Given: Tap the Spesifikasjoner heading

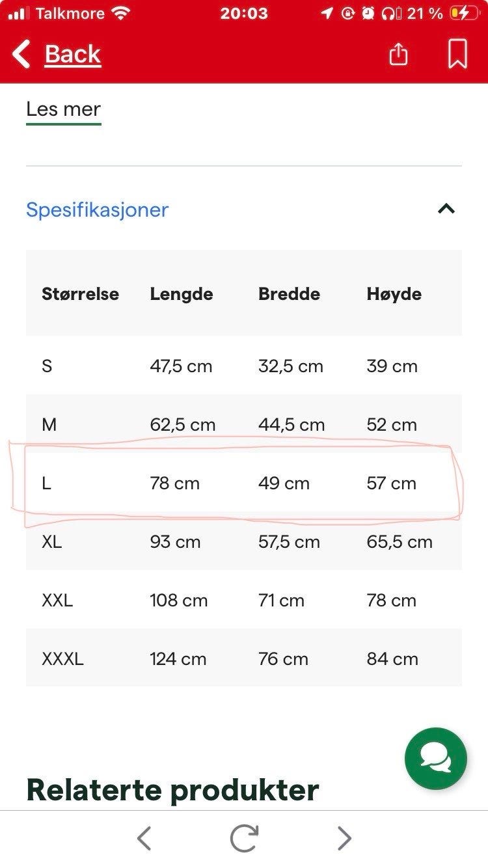Looking at the screenshot, I should coord(97,210).
